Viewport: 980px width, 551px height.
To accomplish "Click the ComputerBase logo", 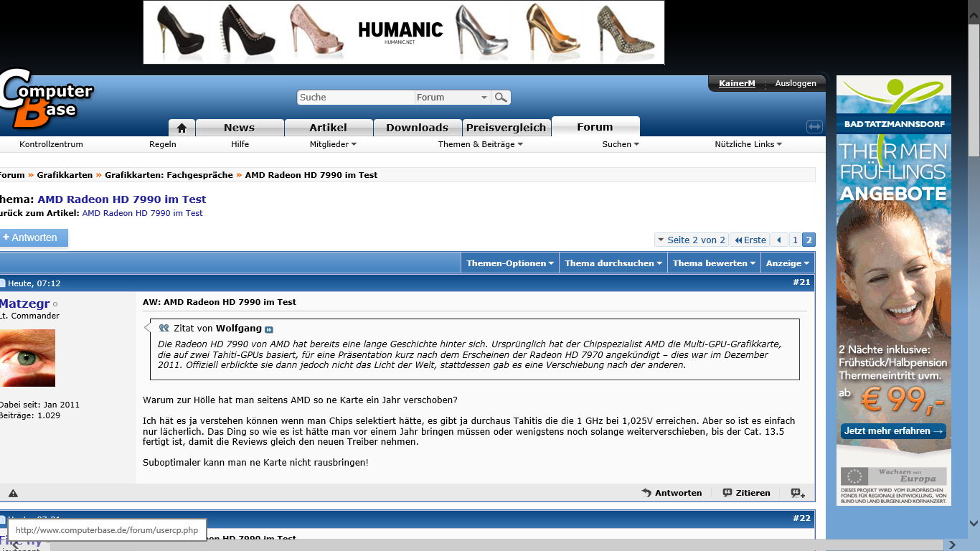I will (47, 98).
